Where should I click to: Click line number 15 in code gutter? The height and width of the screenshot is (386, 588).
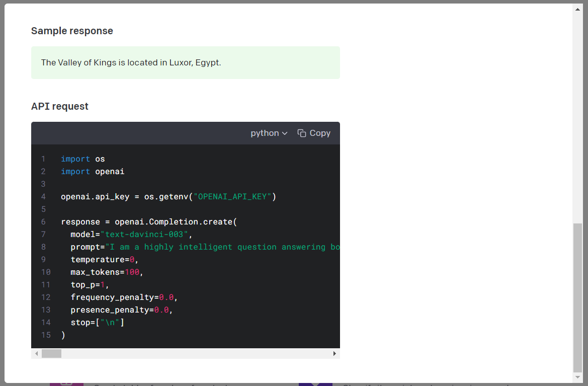click(46, 335)
